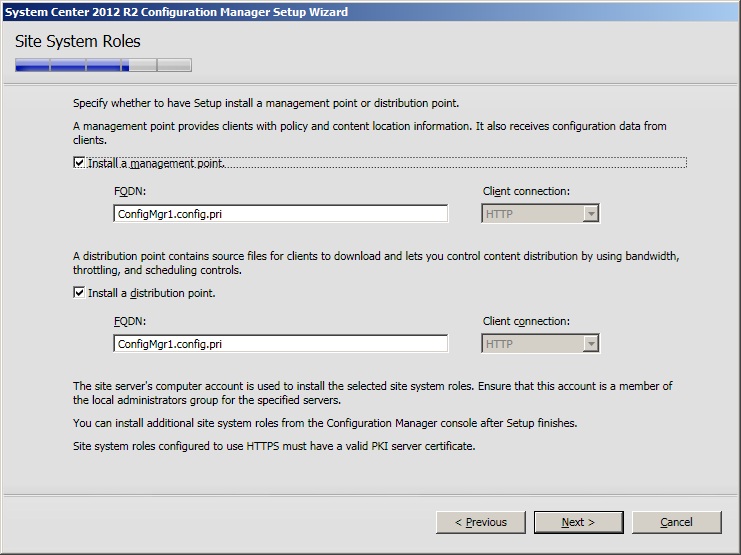Toggle the 'Install a management point' checkbox

pyautogui.click(x=80, y=163)
